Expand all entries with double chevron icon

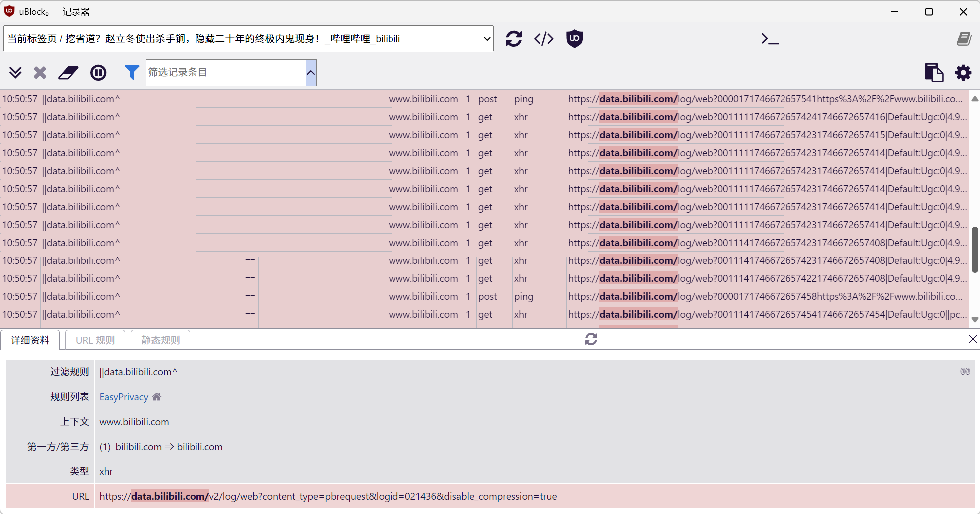15,73
